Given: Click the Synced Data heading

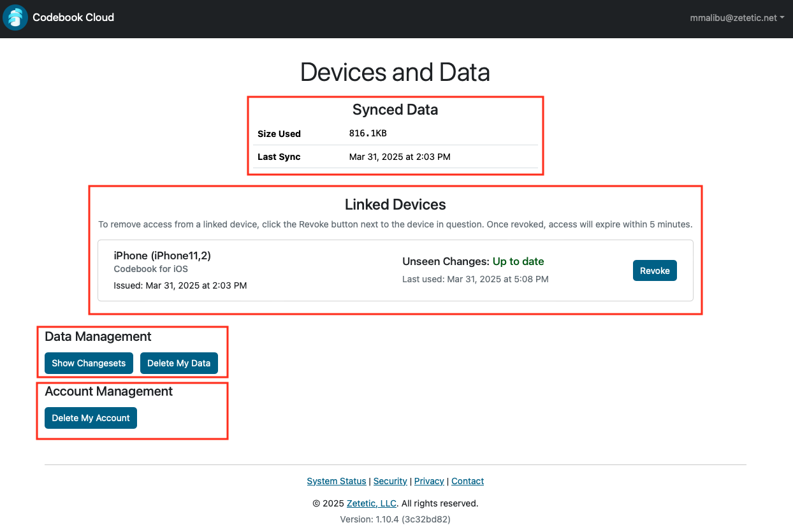Looking at the screenshot, I should click(395, 110).
